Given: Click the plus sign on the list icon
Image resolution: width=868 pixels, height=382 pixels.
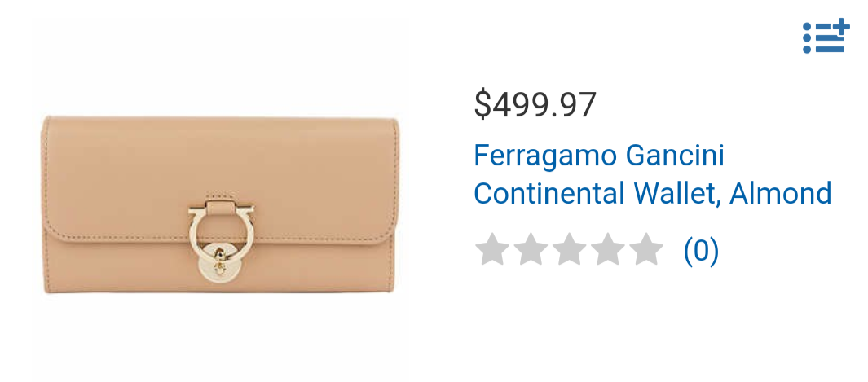Looking at the screenshot, I should coord(841,28).
